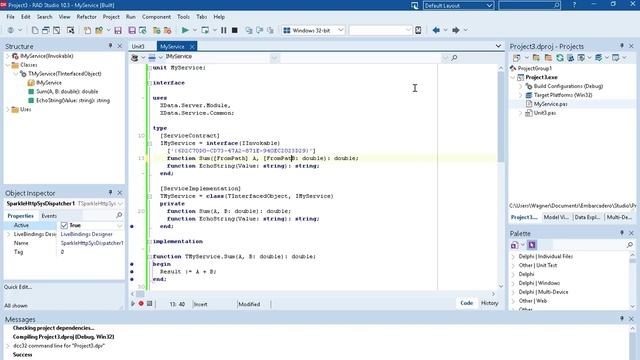
Task: Pin the Structure panel
Action: coord(110,46)
